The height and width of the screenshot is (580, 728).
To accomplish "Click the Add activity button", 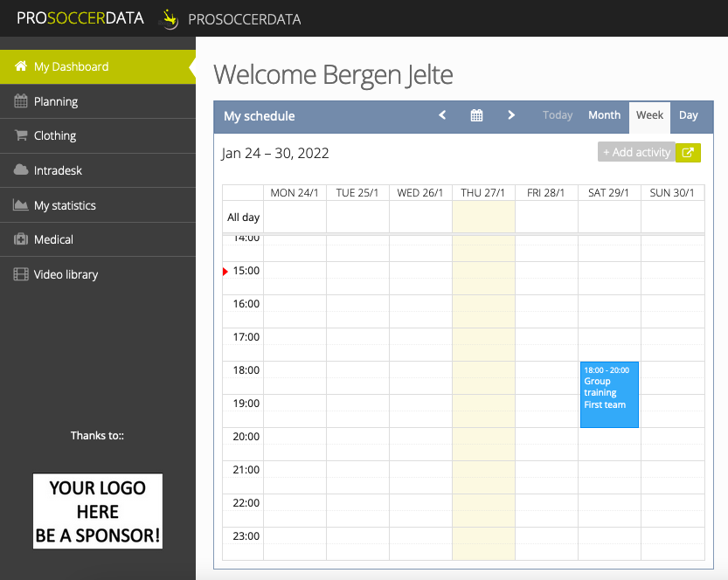I will pos(636,152).
